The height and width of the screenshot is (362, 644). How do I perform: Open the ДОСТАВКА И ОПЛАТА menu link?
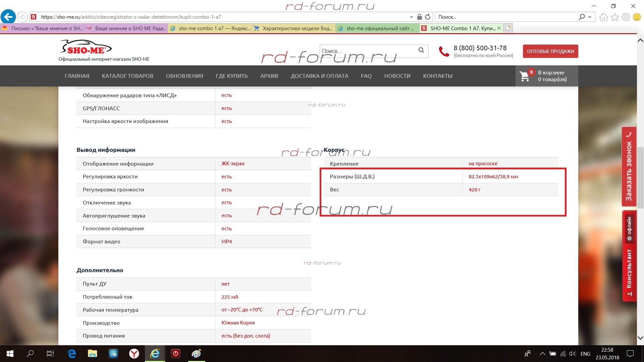tap(319, 76)
